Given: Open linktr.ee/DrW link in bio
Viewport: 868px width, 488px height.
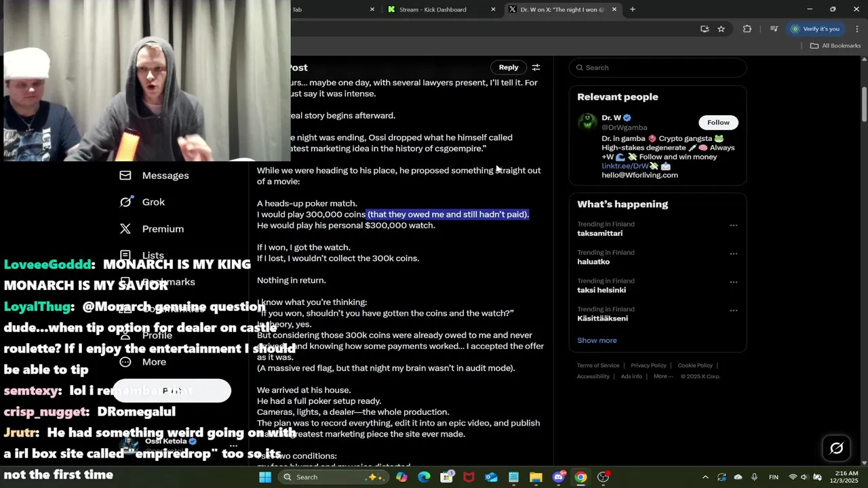Looking at the screenshot, I should click(625, 166).
